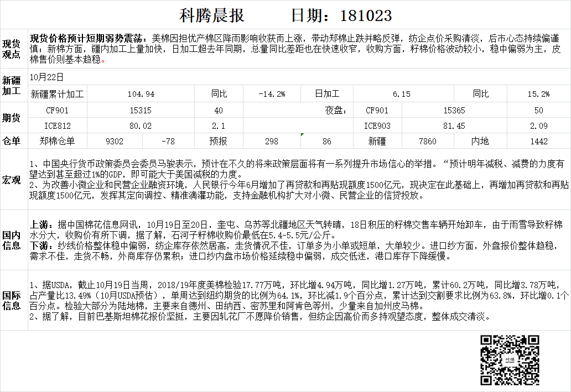Click the -14.2% percentage cell
Viewport: 571px width, 392px height.
(272, 94)
